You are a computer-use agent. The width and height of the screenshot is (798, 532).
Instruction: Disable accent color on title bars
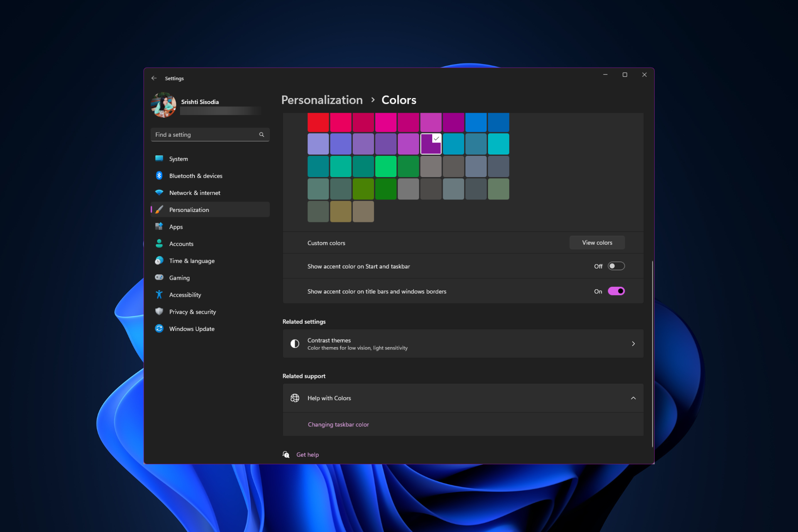[x=616, y=291]
